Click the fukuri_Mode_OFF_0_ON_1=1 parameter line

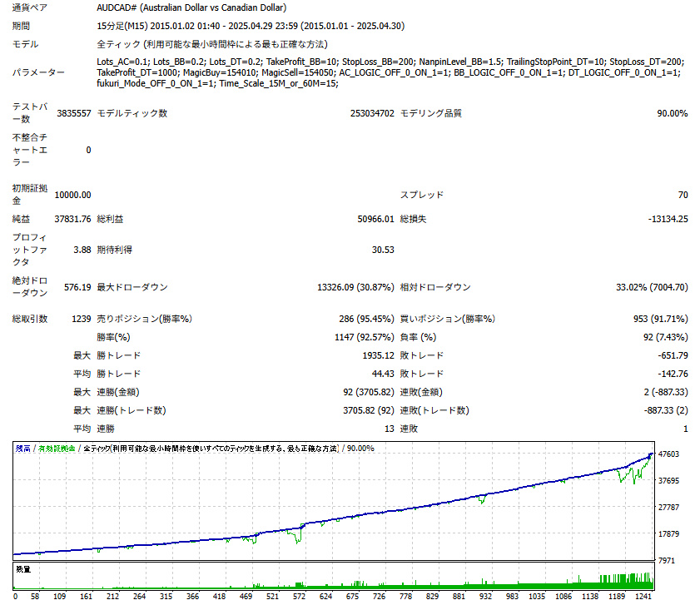coord(217,83)
